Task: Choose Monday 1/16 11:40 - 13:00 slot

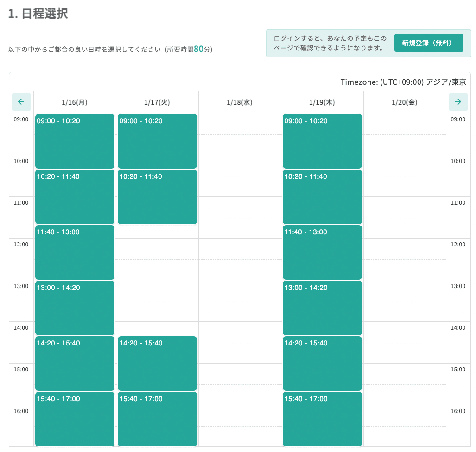Action: pyautogui.click(x=75, y=252)
